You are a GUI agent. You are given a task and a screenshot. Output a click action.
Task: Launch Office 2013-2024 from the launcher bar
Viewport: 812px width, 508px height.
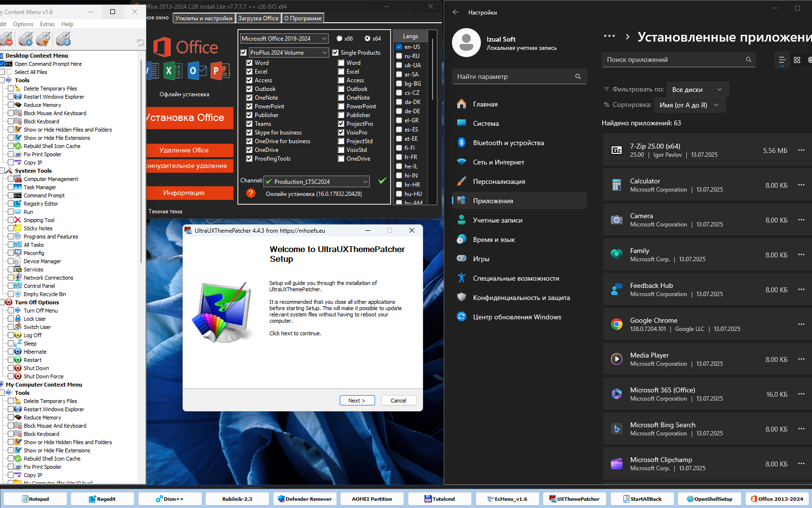(x=776, y=499)
